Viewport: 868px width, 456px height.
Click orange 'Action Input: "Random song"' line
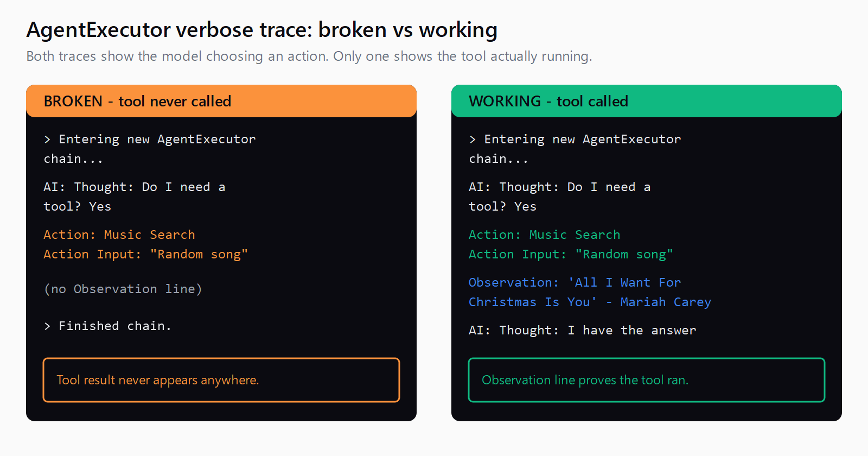(x=146, y=254)
